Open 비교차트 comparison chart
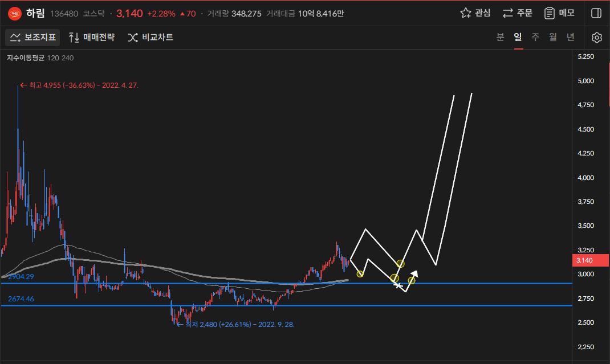Viewport: 610px width, 364px height. [151, 38]
